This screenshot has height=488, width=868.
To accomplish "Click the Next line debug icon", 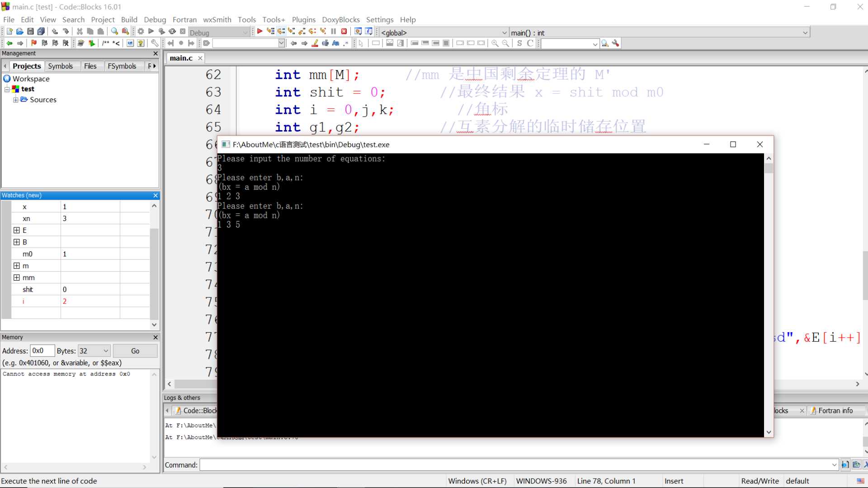I will pyautogui.click(x=281, y=31).
